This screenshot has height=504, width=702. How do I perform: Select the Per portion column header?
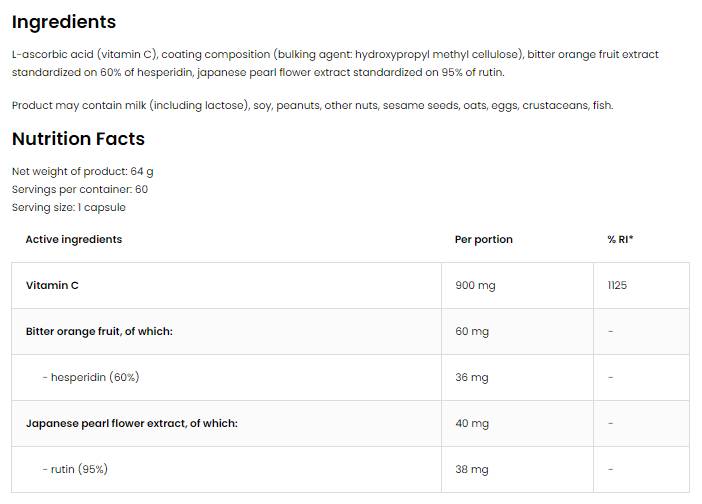click(x=483, y=239)
